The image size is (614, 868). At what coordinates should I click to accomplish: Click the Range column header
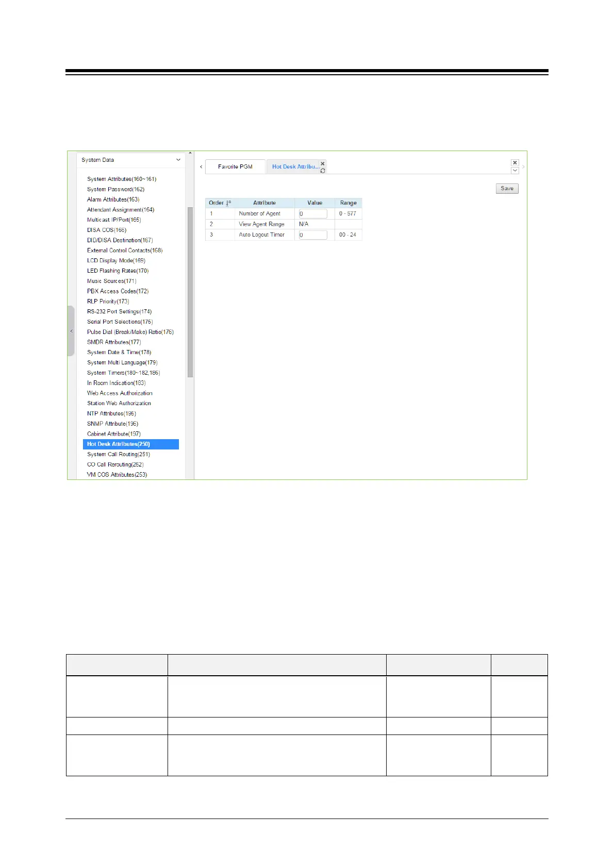pyautogui.click(x=349, y=203)
